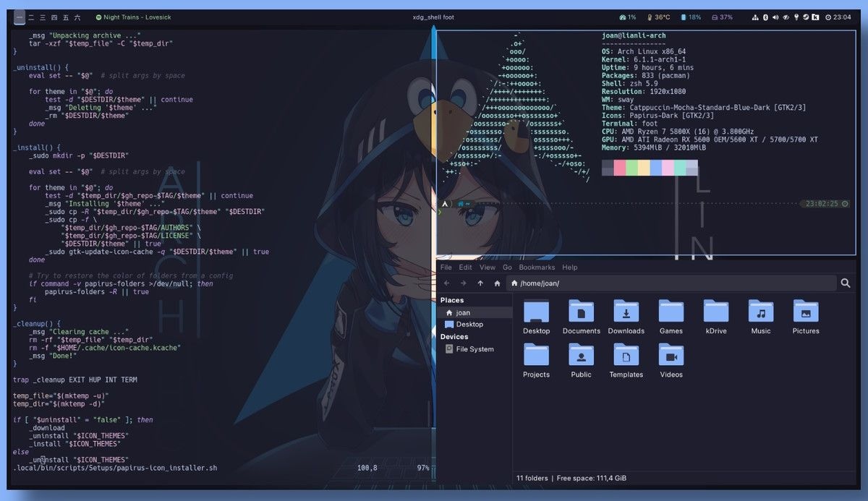The height and width of the screenshot is (501, 868).
Task: Click the volume speaker tray icon
Action: click(x=775, y=17)
